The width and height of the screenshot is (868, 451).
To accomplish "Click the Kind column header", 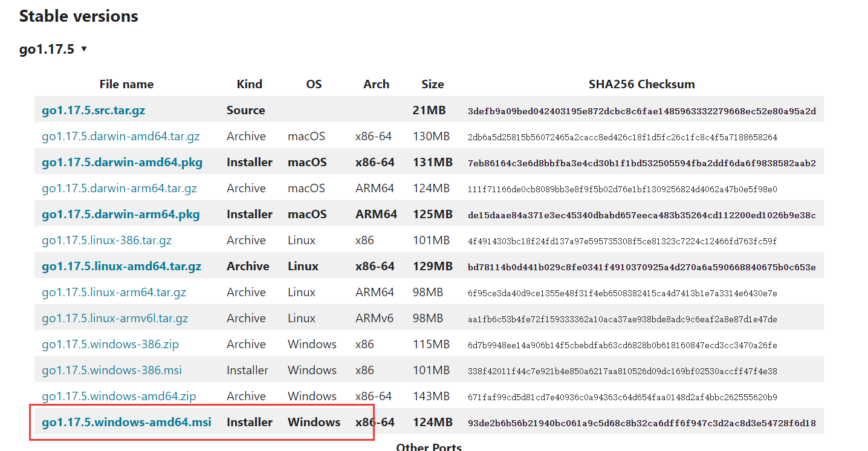I will pyautogui.click(x=250, y=85).
